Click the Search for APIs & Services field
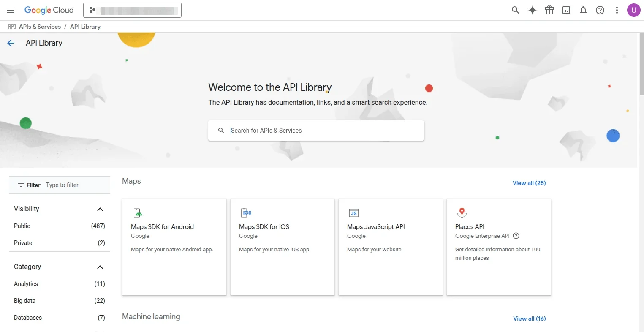The width and height of the screenshot is (644, 332). coord(321,131)
